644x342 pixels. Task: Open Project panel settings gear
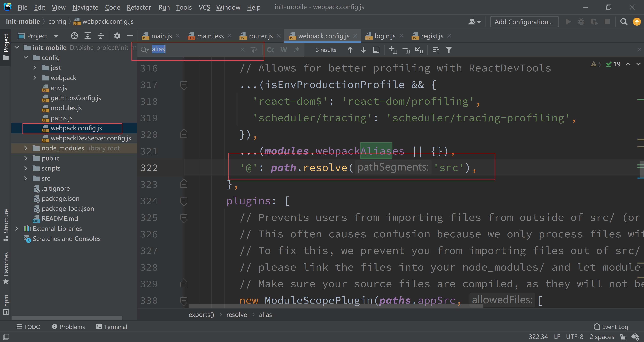[117, 36]
